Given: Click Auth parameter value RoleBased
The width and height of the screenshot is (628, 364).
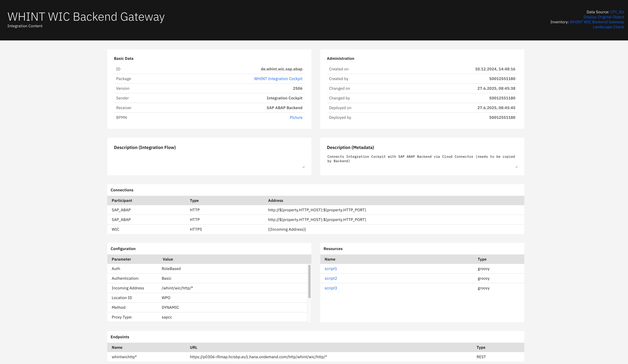Looking at the screenshot, I should [171, 269].
